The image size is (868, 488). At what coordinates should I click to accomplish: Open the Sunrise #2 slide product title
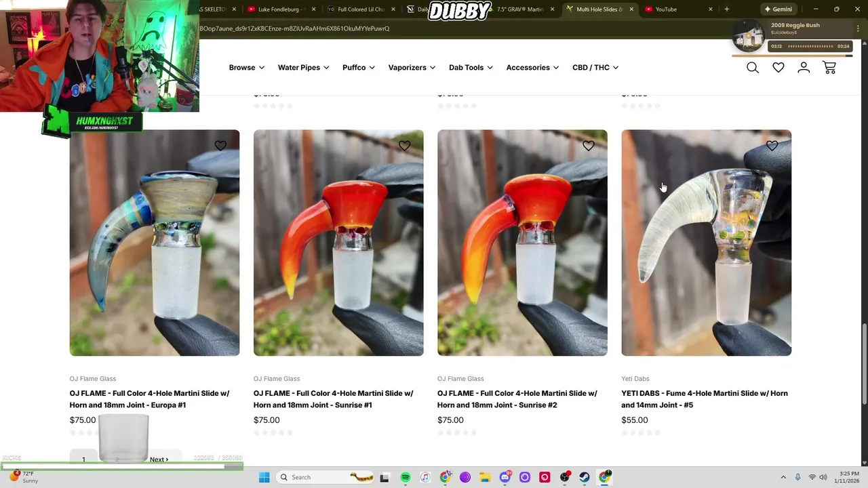pos(517,399)
